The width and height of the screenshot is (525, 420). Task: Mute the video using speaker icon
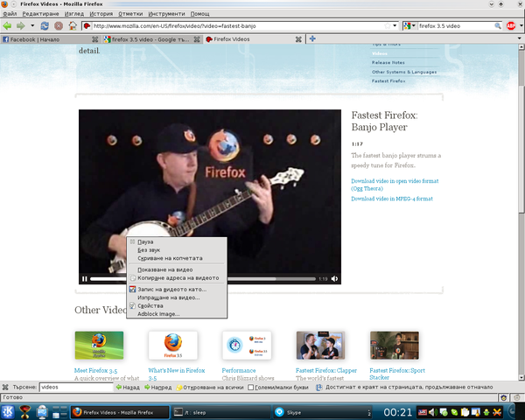tap(334, 278)
